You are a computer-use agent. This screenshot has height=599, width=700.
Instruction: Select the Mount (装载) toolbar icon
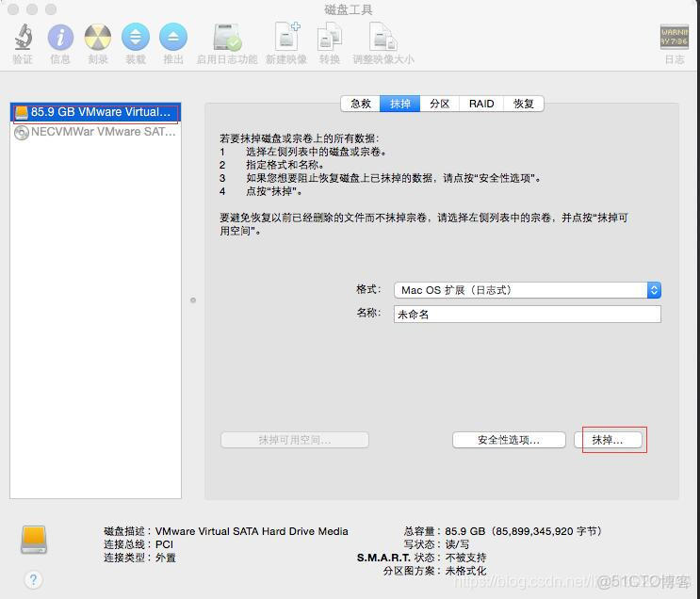tap(136, 37)
